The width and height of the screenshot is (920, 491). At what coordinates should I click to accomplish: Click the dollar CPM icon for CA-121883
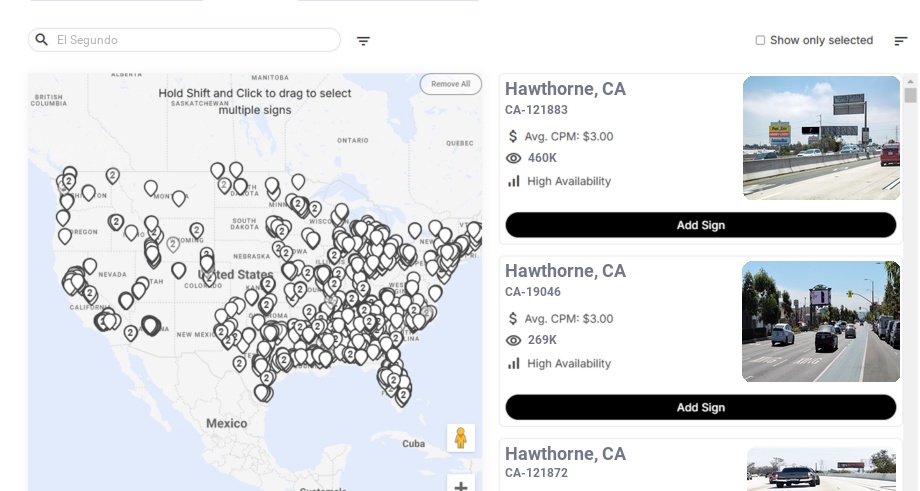[513, 136]
